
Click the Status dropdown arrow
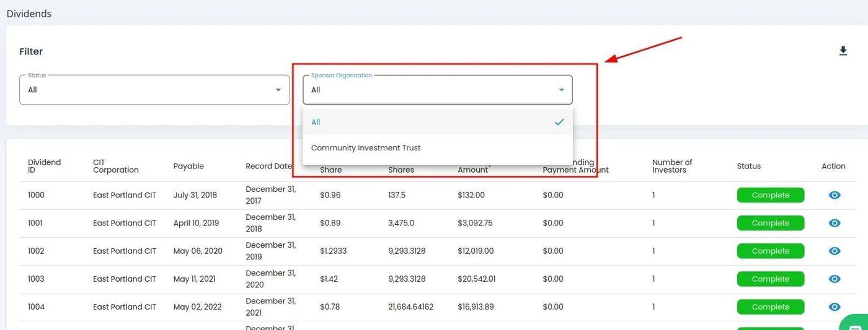(x=278, y=90)
